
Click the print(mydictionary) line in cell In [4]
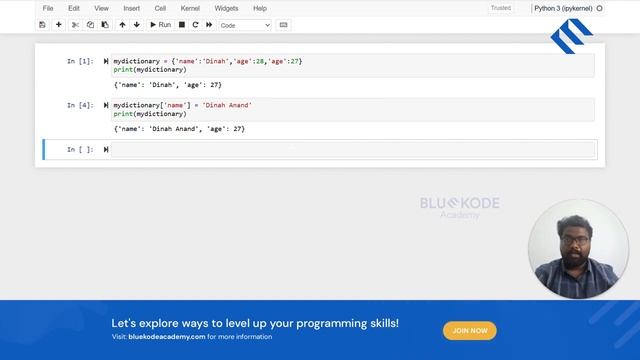(x=150, y=114)
